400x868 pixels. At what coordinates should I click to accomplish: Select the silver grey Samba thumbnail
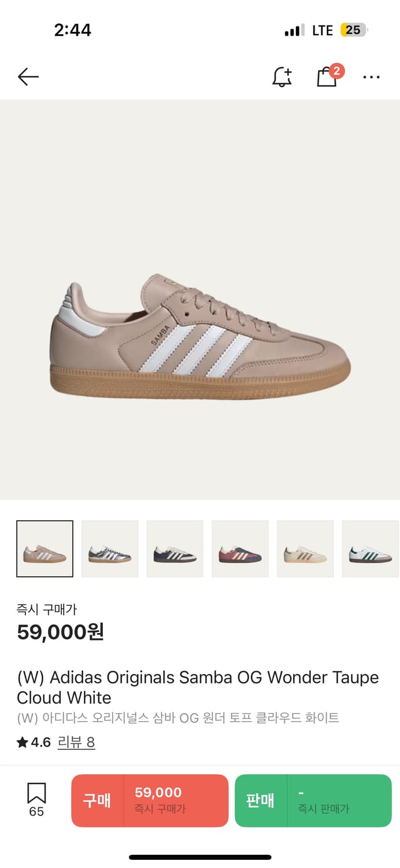(x=110, y=549)
